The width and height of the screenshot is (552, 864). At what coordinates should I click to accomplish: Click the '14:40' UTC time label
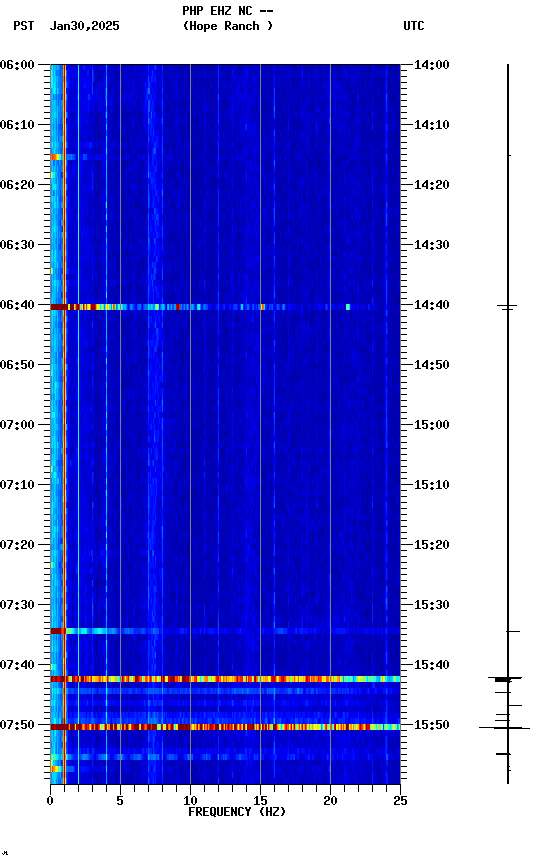pos(432,305)
